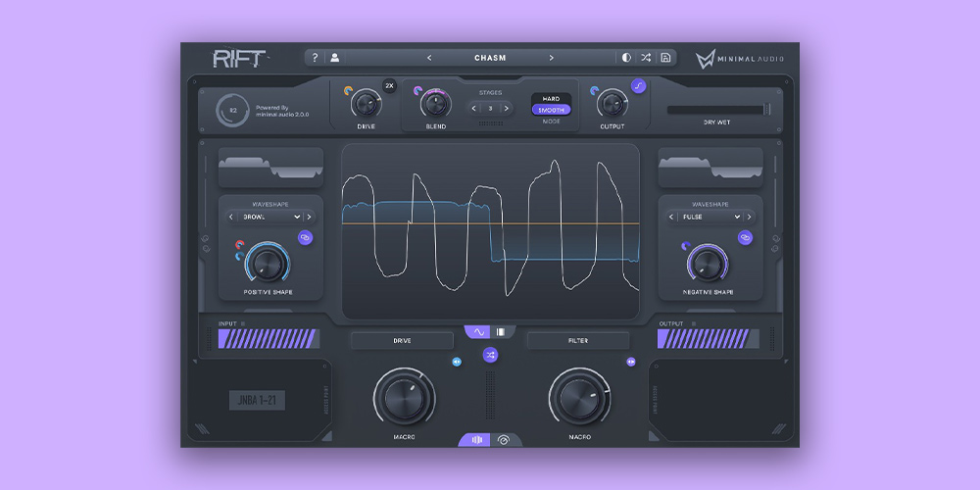980x490 pixels.
Task: Click the link icon beside Negative Shape
Action: pos(745,237)
